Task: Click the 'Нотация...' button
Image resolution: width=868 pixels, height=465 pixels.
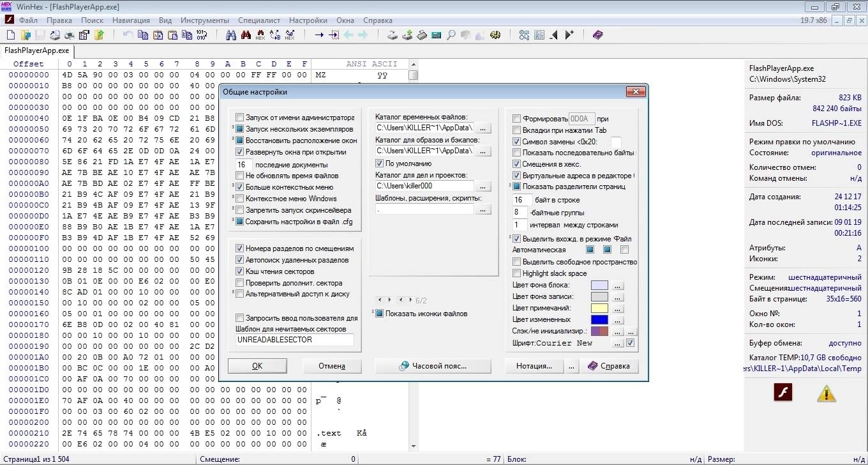Action: coord(535,366)
